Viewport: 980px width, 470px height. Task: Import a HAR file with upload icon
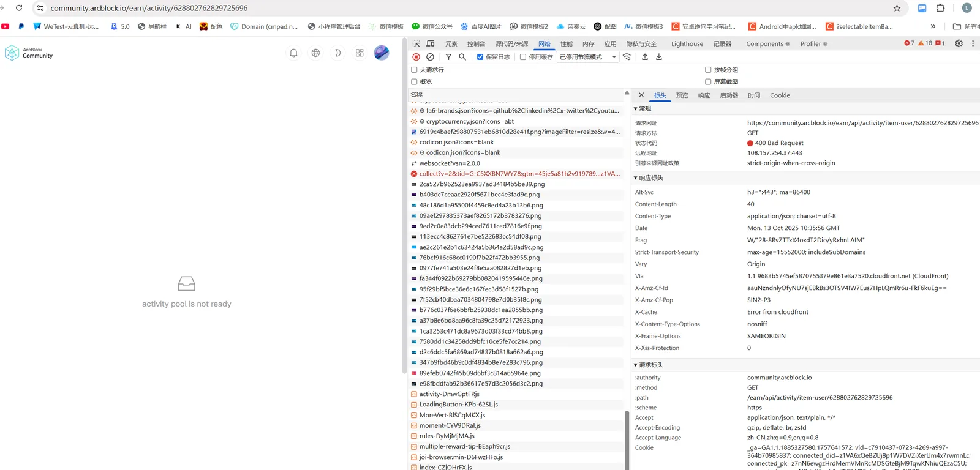point(645,57)
